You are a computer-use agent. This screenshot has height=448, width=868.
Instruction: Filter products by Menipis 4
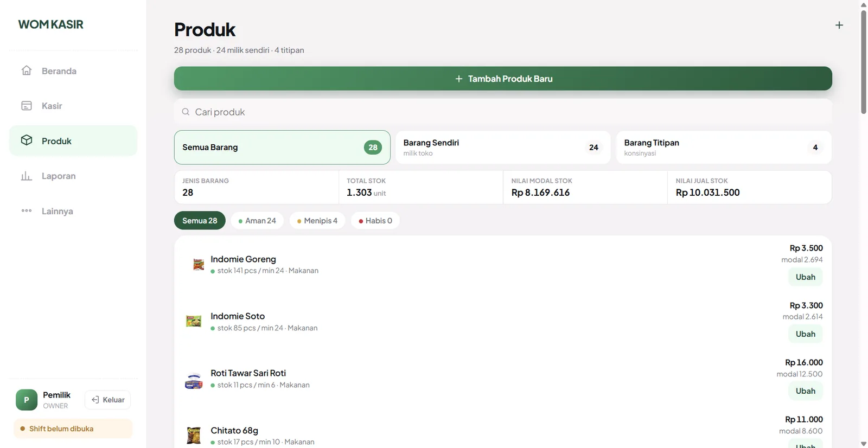click(317, 220)
